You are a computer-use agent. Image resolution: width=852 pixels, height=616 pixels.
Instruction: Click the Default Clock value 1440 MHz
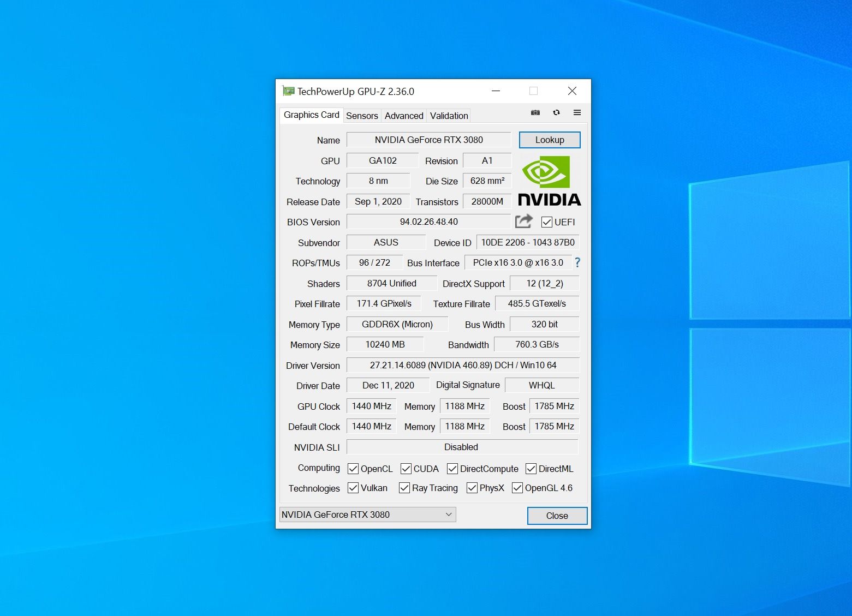[x=372, y=426]
